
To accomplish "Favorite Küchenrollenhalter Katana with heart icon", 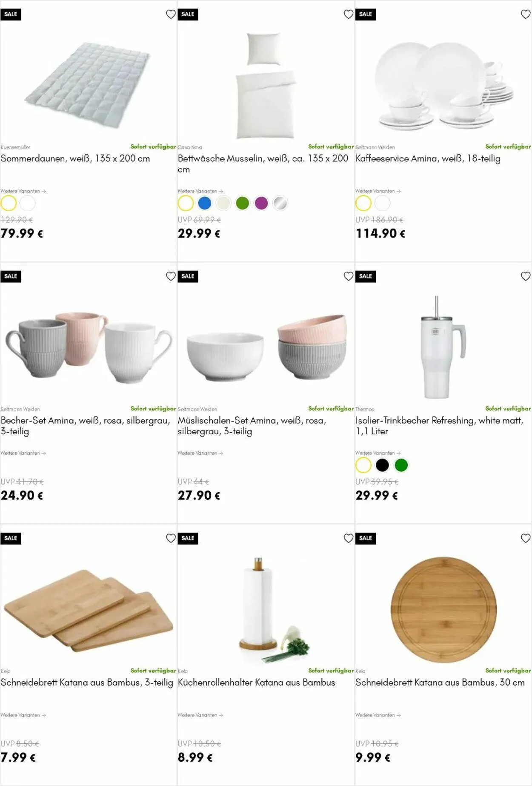I will coord(349,538).
